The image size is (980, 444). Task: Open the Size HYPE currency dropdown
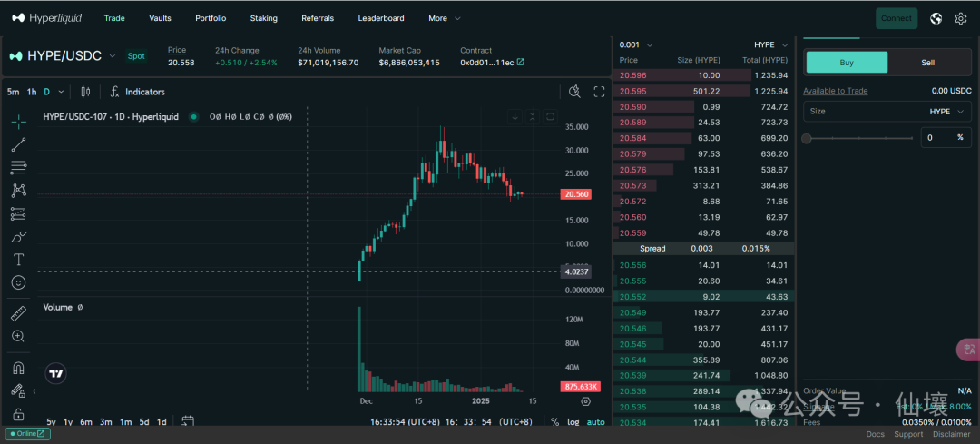click(948, 112)
